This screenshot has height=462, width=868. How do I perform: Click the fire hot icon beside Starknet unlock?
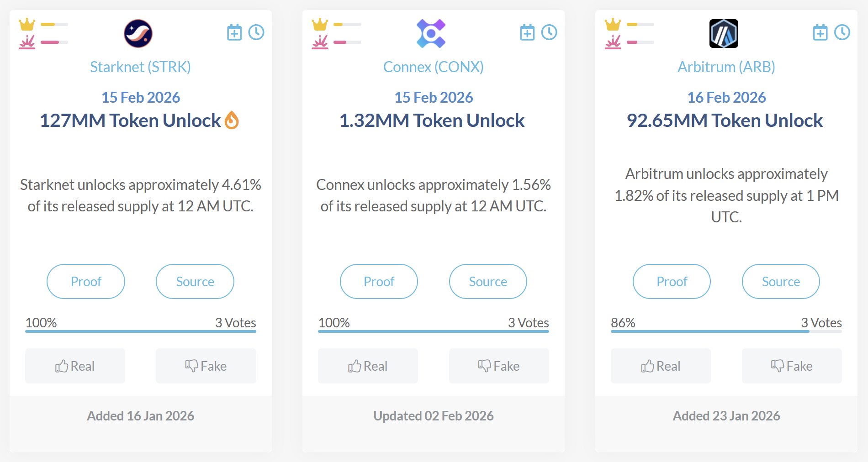coord(232,121)
